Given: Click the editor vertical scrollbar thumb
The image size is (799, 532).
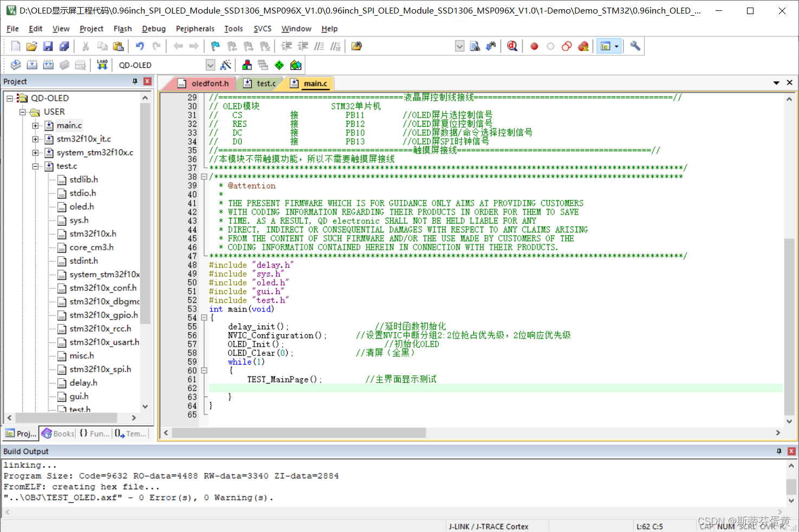Looking at the screenshot, I should (789, 327).
